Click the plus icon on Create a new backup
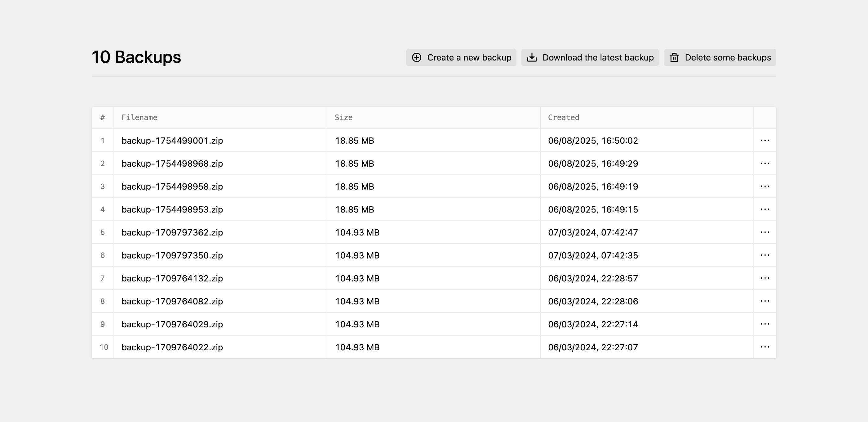 417,57
